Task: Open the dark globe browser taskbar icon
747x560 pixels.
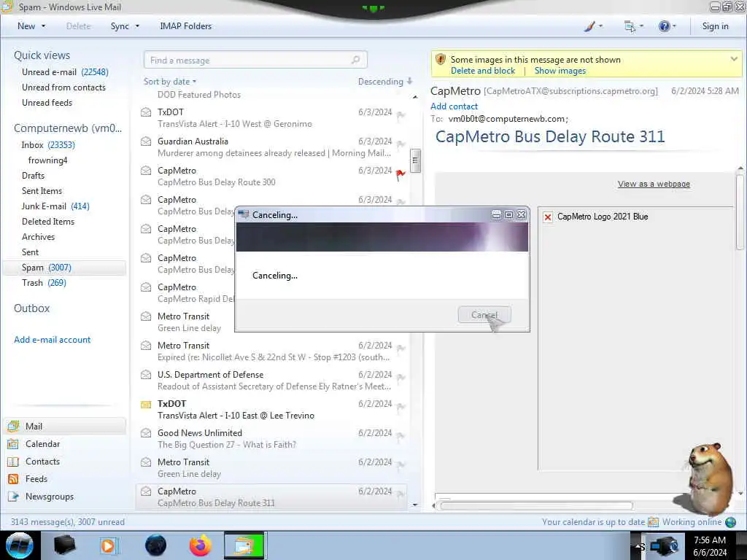Action: point(155,545)
